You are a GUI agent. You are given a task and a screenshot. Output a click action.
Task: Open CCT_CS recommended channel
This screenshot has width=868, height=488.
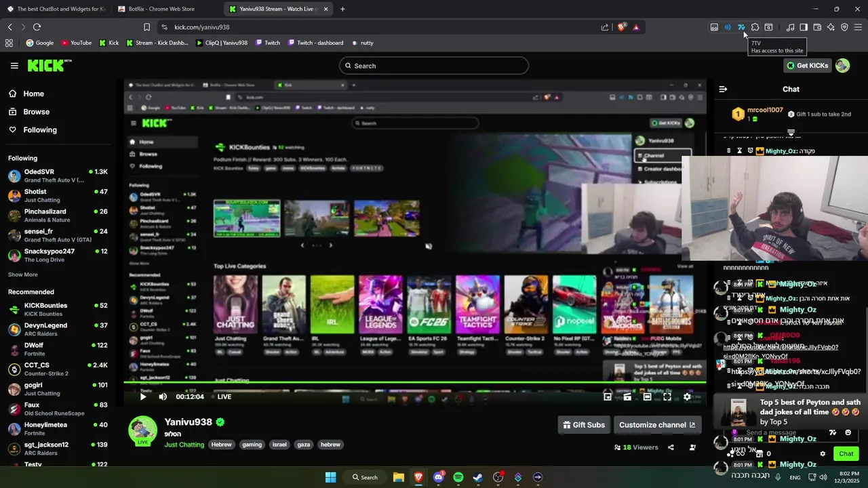coord(58,369)
